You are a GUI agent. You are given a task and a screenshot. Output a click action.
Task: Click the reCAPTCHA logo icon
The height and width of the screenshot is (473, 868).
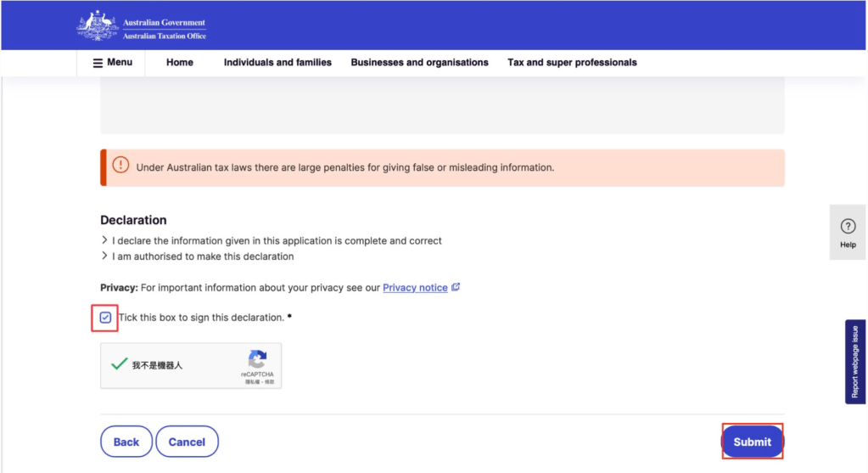point(257,358)
